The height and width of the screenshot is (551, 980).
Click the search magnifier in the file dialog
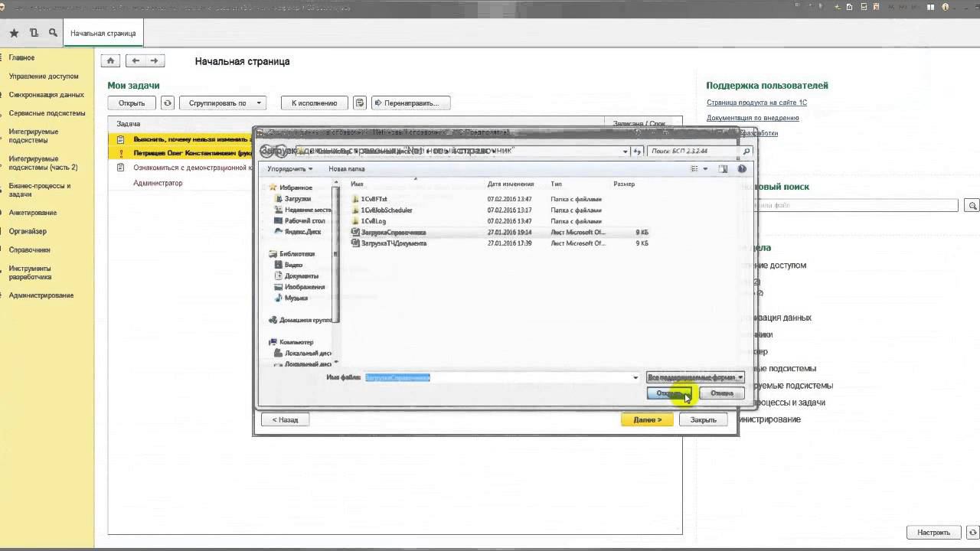click(x=746, y=152)
